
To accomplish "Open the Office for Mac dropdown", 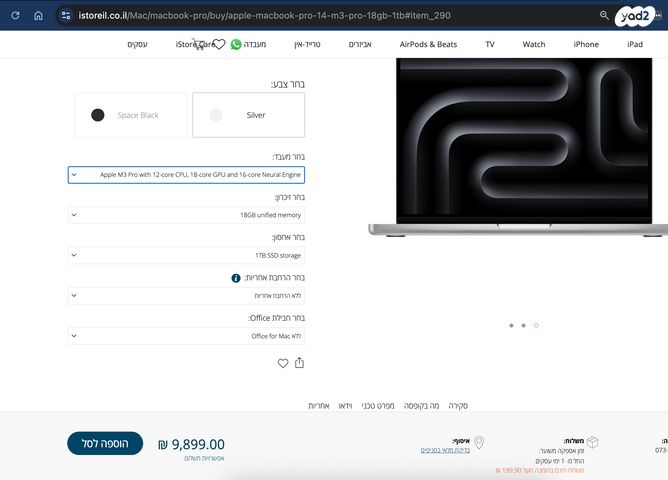I will [x=186, y=336].
